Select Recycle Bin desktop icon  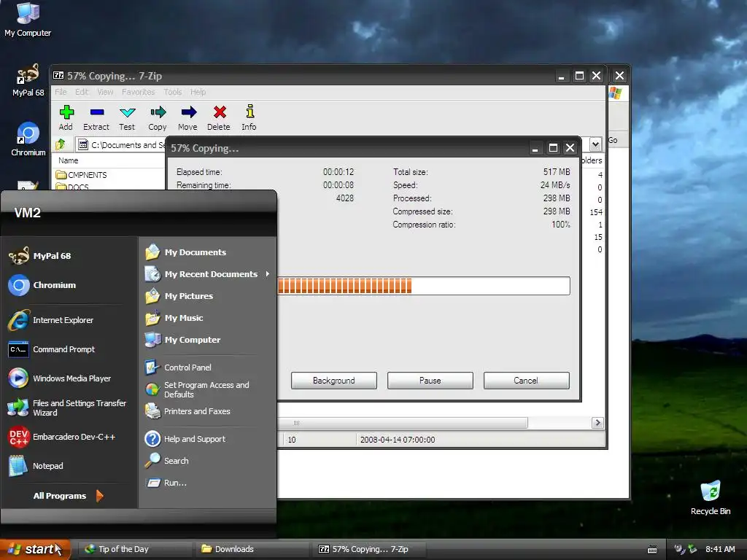(711, 497)
